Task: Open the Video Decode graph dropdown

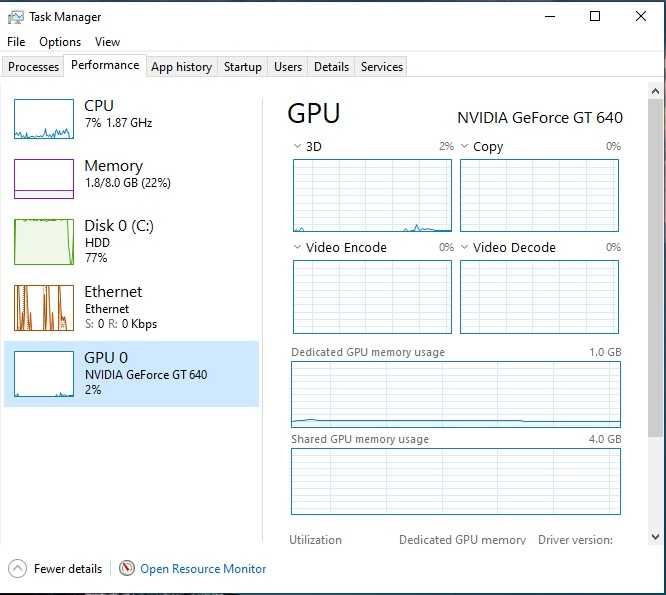Action: tap(465, 247)
